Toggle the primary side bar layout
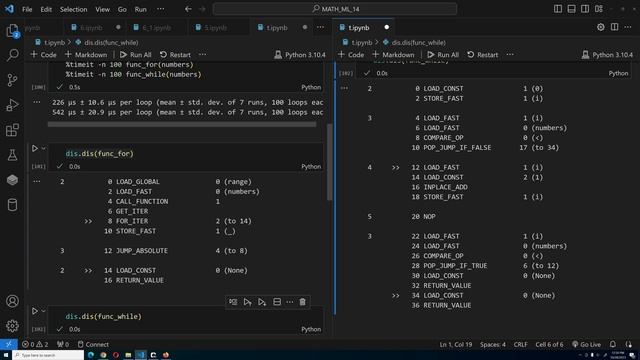The height and width of the screenshot is (360, 640). pos(558,9)
